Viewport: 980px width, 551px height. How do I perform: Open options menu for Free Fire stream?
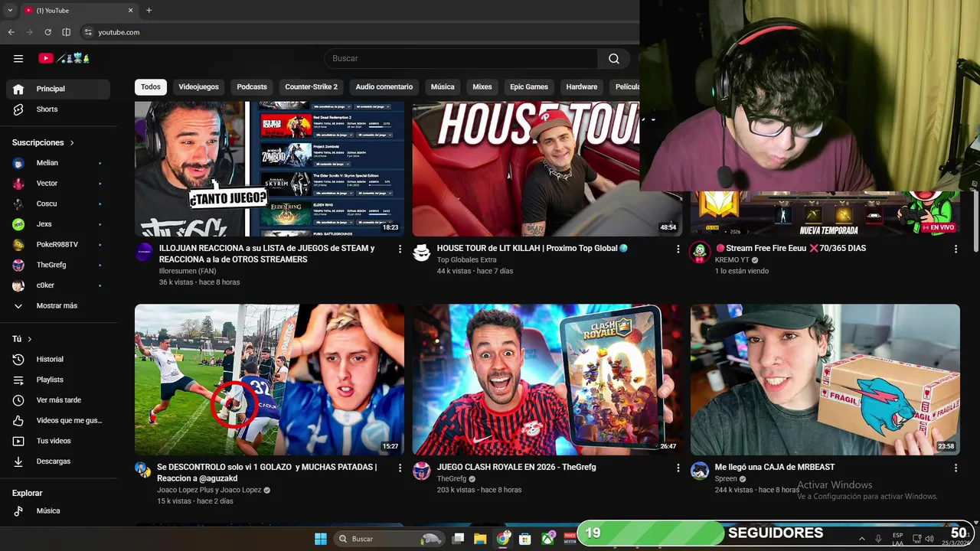click(x=955, y=249)
